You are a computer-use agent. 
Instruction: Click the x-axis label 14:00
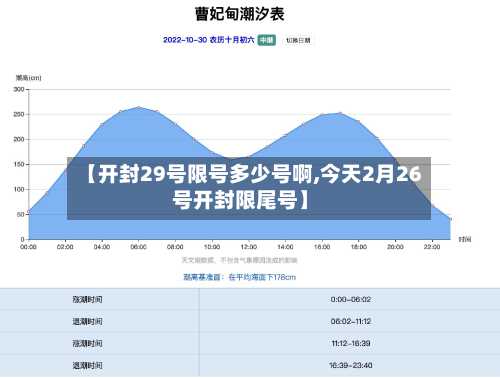(x=285, y=247)
